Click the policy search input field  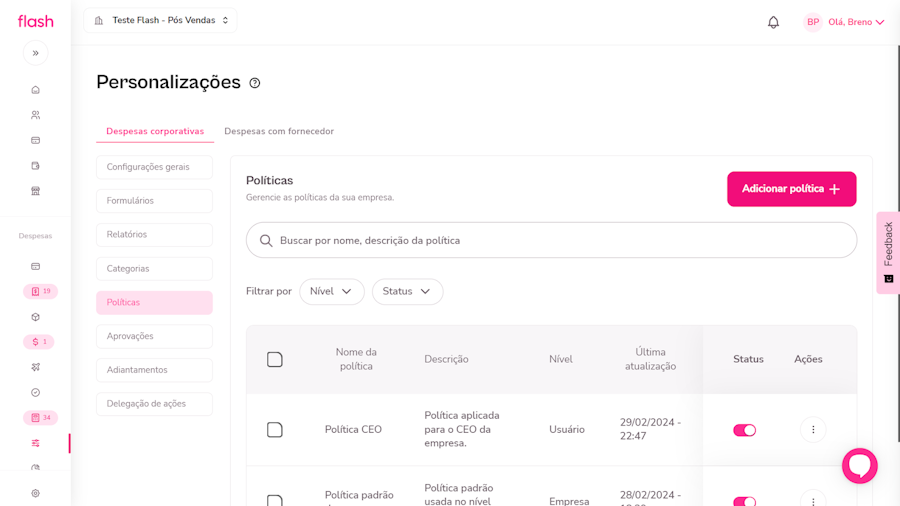point(552,240)
